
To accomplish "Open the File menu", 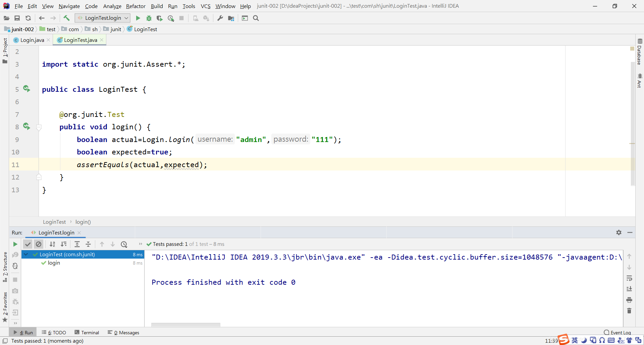I will point(19,6).
